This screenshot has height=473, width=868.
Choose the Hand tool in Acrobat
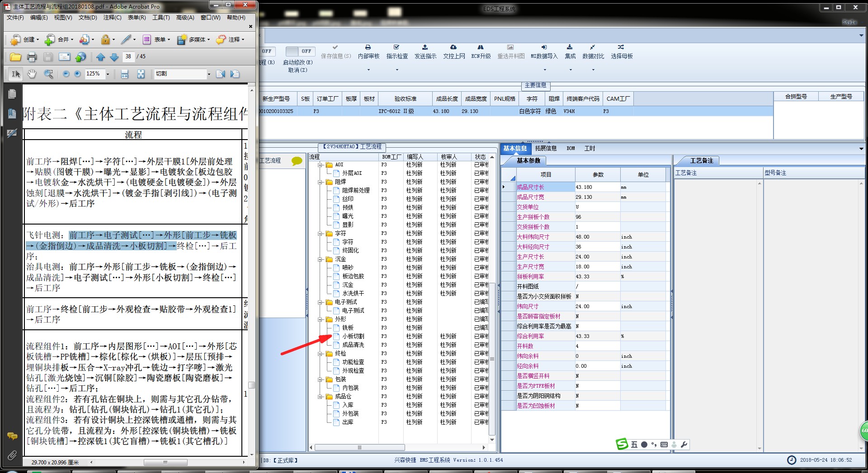pos(32,74)
